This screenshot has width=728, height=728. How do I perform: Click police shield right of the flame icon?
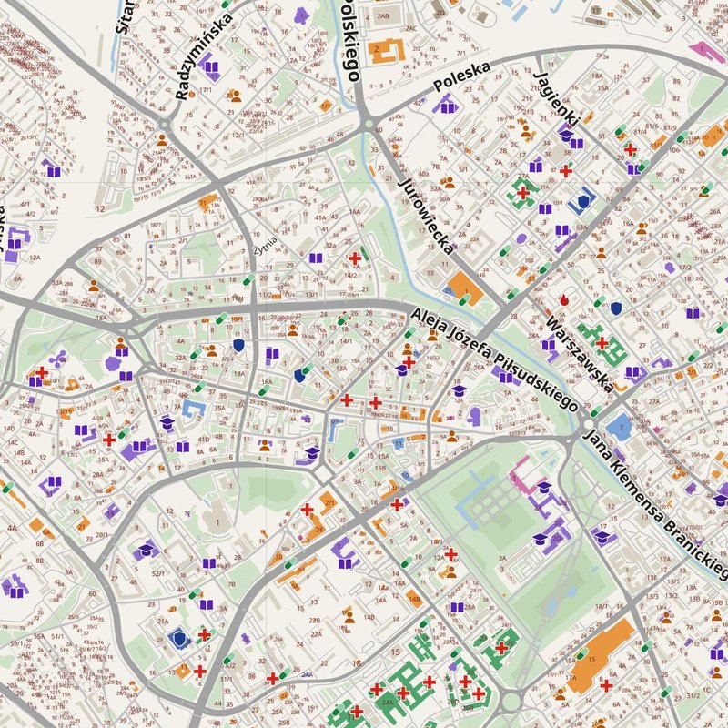(616, 308)
